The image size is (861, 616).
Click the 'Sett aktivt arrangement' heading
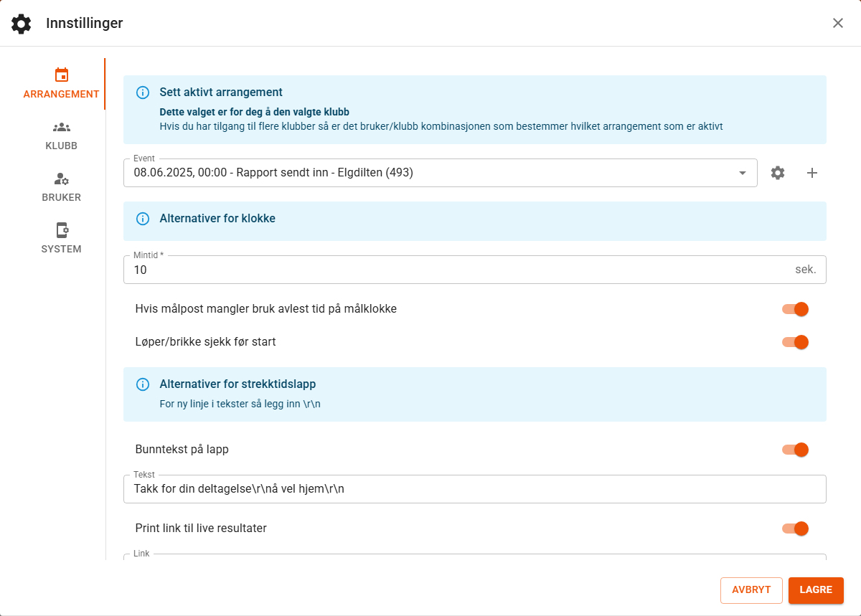221,93
